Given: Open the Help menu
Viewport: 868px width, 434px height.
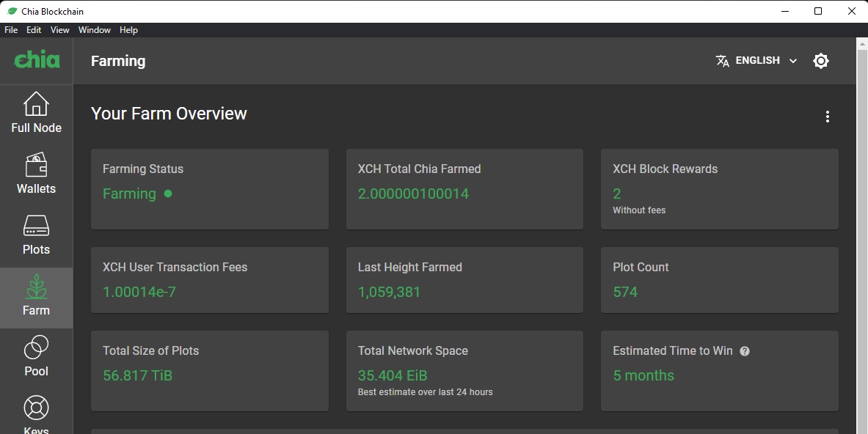Looking at the screenshot, I should pos(128,30).
